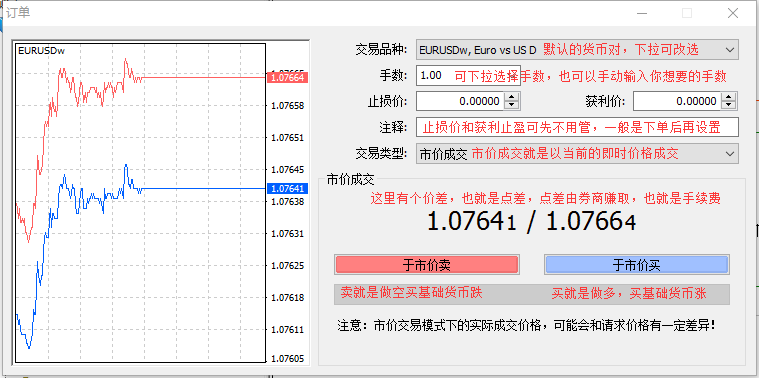Image resolution: width=759 pixels, height=378 pixels.
Task: Click into the 止损价 stop loss field
Action: tap(460, 101)
